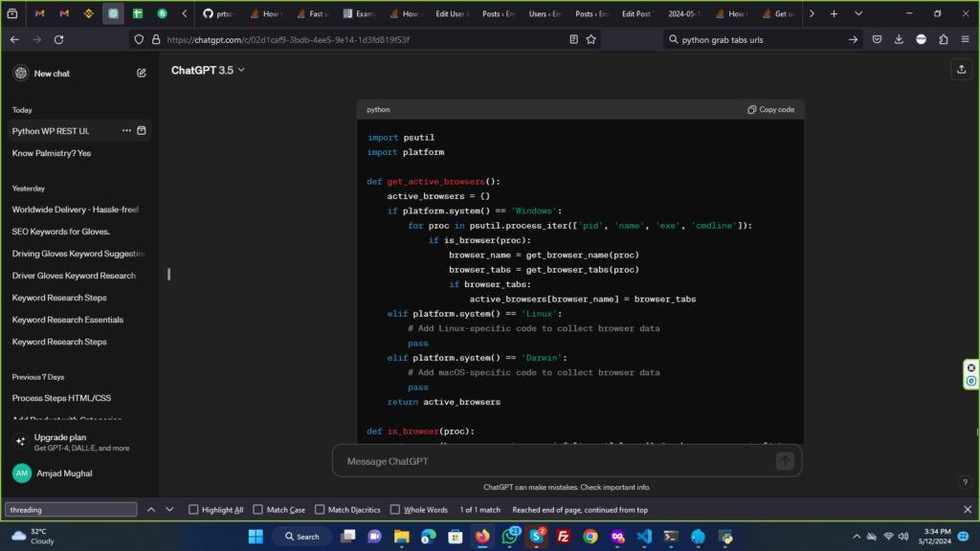This screenshot has height=551, width=980.
Task: Open the Firefox downloads panel
Action: [x=899, y=39]
